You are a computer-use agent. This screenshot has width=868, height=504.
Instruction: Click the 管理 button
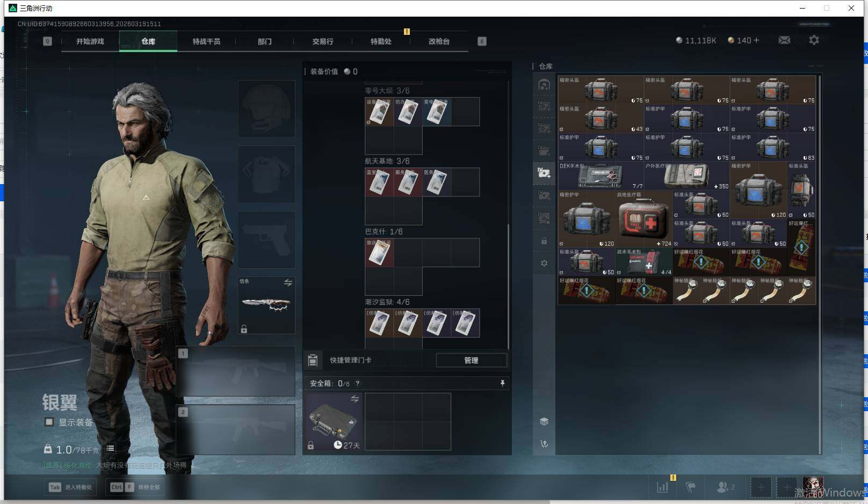click(x=471, y=360)
